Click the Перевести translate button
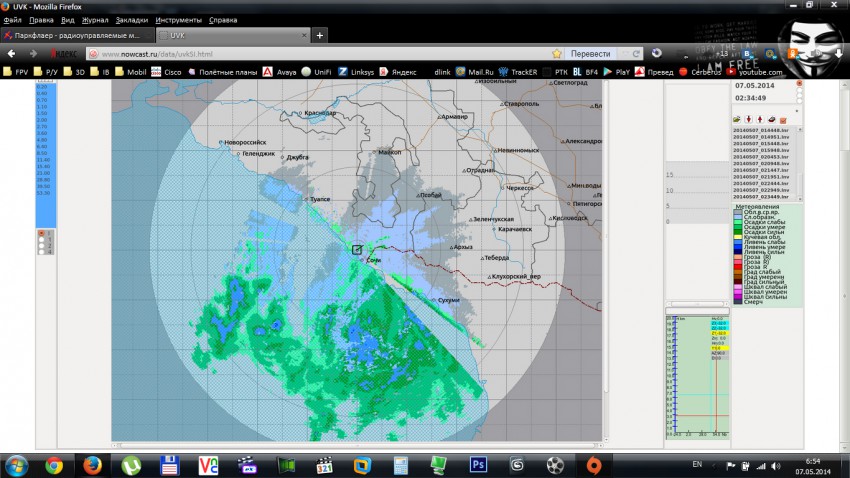Screen dimensions: 850x478 click(x=590, y=53)
